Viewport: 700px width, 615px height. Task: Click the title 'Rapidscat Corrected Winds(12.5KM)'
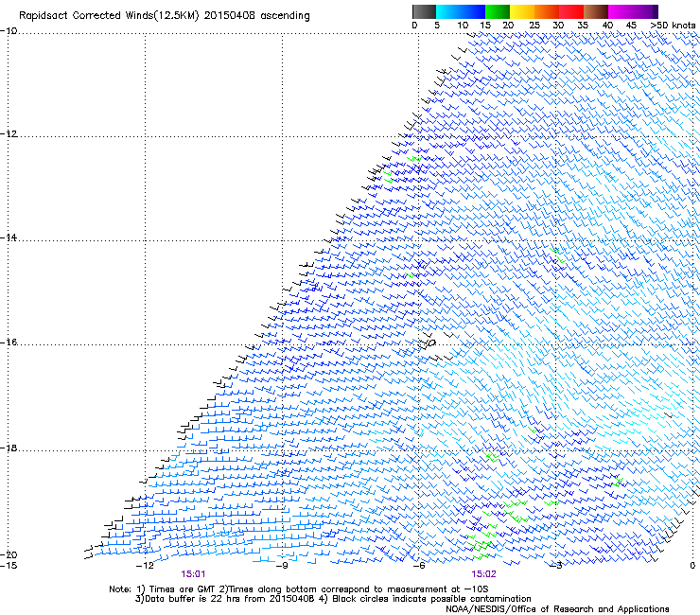[x=109, y=16]
